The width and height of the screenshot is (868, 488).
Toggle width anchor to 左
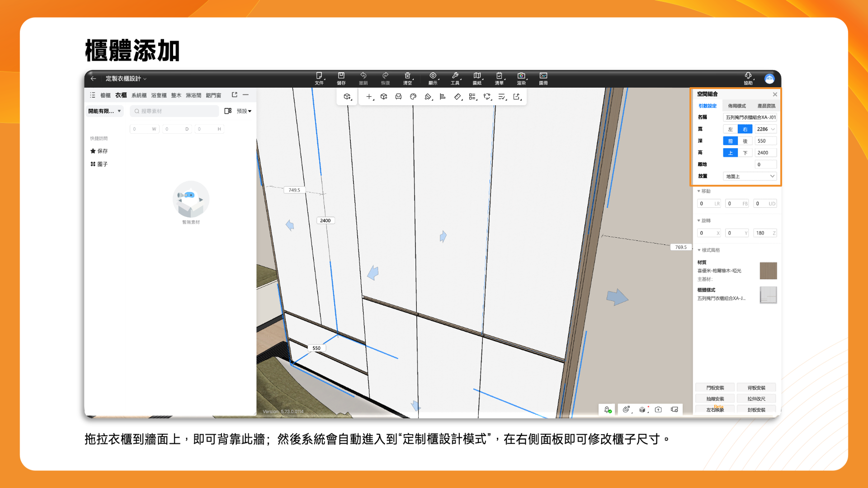[730, 129]
